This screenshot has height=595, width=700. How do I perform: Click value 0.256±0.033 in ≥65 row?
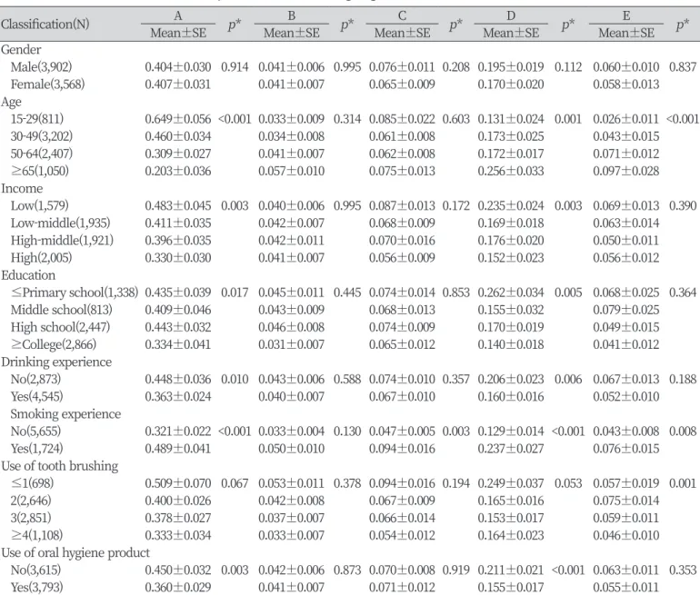[511, 172]
